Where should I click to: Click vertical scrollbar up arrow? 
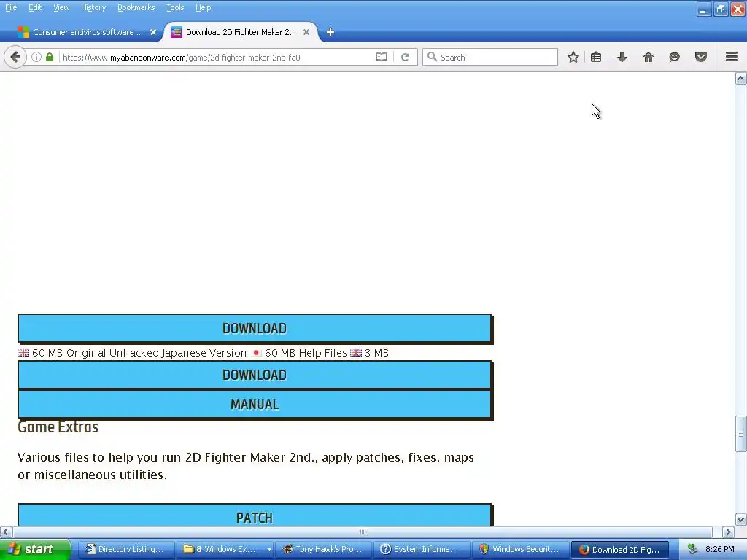pos(741,79)
